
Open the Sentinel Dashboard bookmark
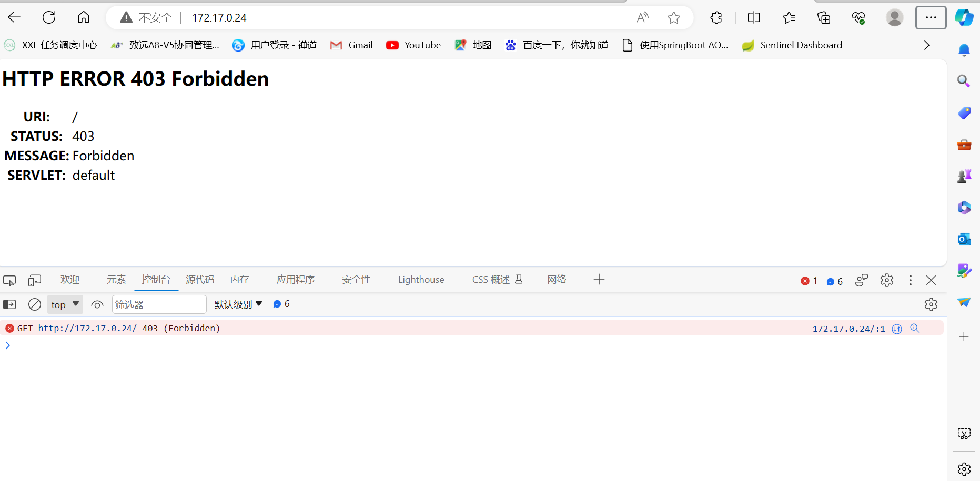coord(792,45)
